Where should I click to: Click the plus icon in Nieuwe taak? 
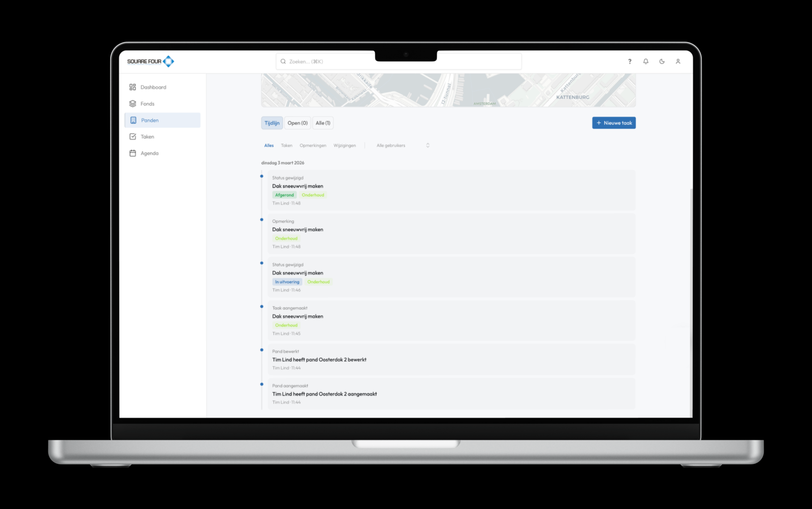(x=598, y=123)
